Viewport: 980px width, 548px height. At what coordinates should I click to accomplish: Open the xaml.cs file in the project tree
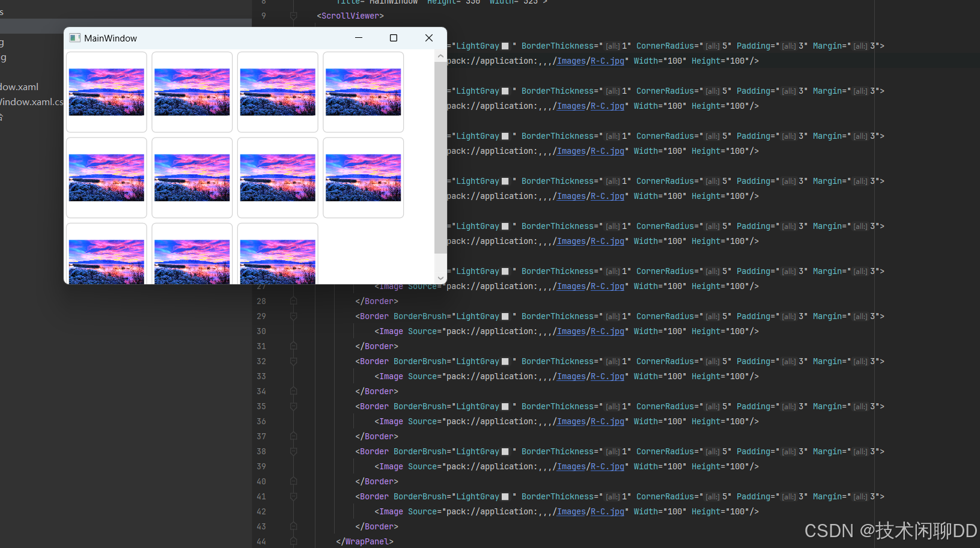[31, 102]
